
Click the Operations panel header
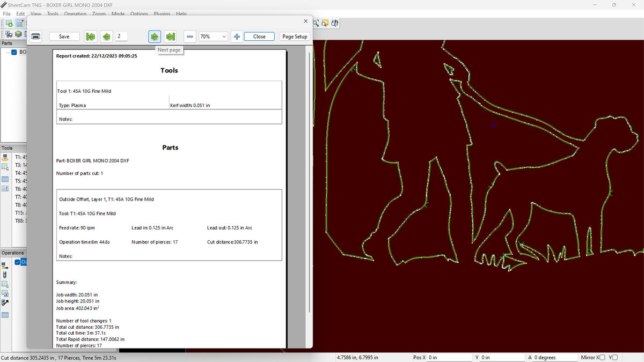click(x=13, y=253)
